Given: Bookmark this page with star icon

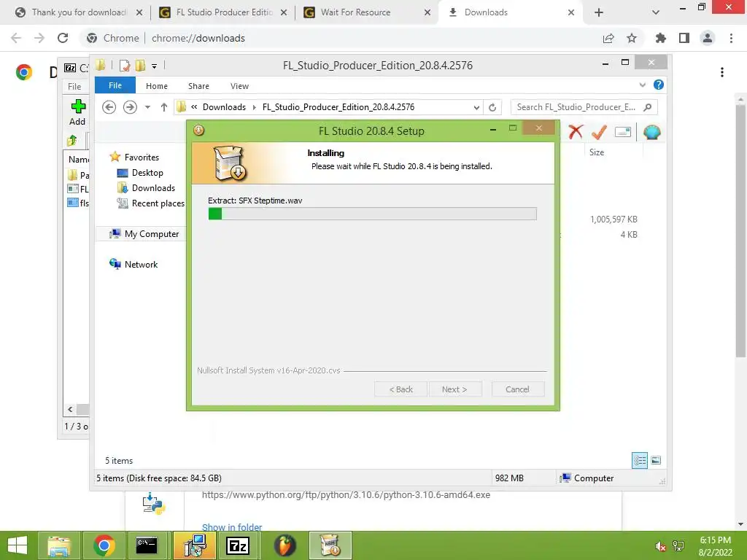Looking at the screenshot, I should [632, 38].
